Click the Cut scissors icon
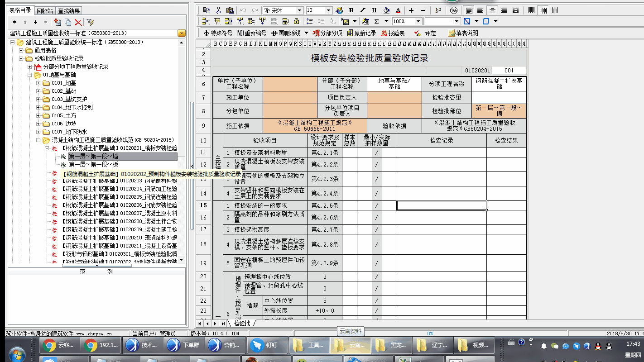Screen dimensions: 644x362 [218, 10]
